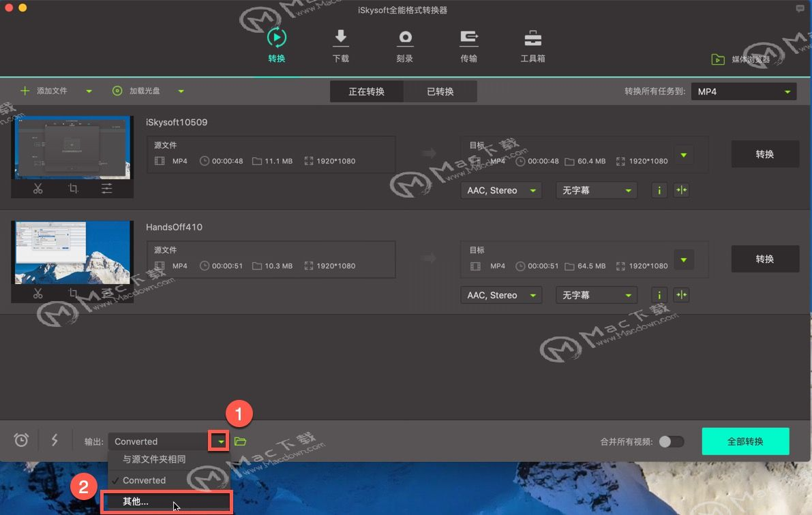Click the iSkysoft10509 file name
The height and width of the screenshot is (515, 812).
click(177, 122)
